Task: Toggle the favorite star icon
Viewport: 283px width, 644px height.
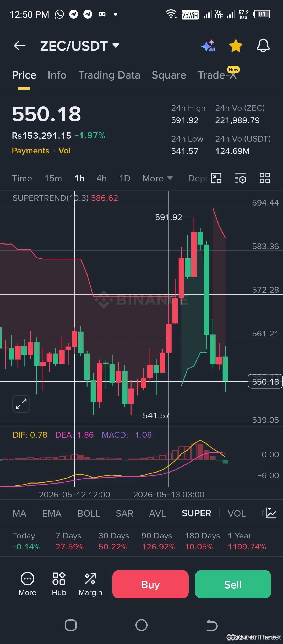Action: point(236,46)
